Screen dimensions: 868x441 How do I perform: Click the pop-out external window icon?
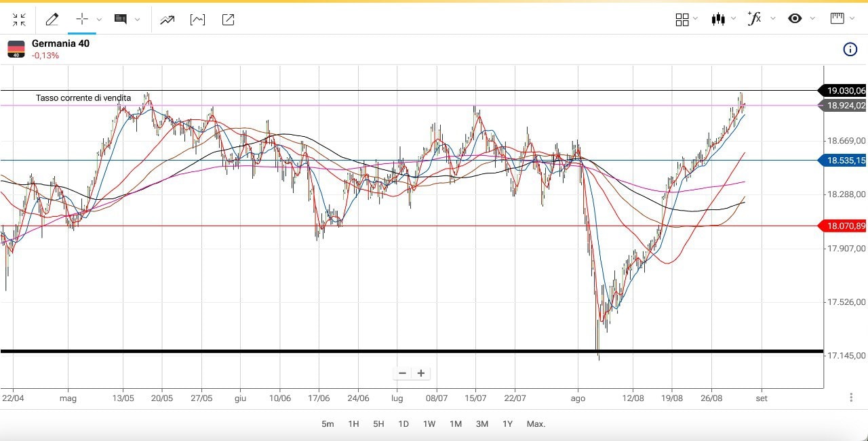pyautogui.click(x=228, y=20)
